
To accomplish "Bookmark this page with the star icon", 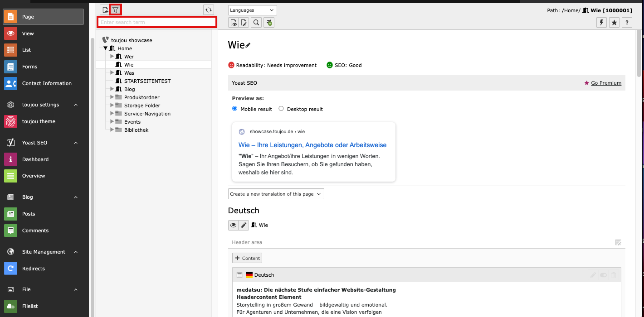I will [614, 22].
